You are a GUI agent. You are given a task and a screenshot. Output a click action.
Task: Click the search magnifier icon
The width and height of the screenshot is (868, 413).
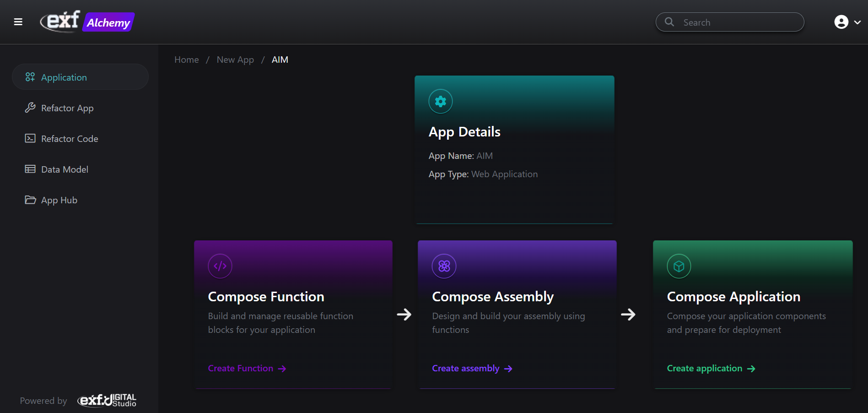tap(669, 22)
